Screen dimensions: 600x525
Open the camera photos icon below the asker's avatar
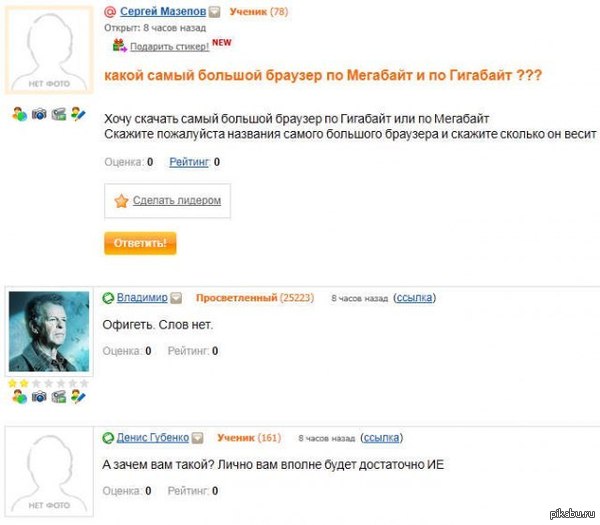click(x=38, y=115)
